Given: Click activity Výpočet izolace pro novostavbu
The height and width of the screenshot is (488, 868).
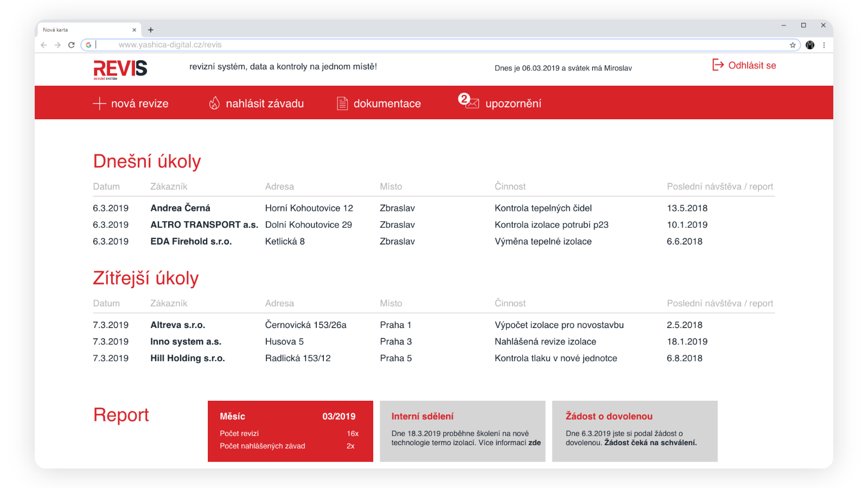Looking at the screenshot, I should click(559, 325).
